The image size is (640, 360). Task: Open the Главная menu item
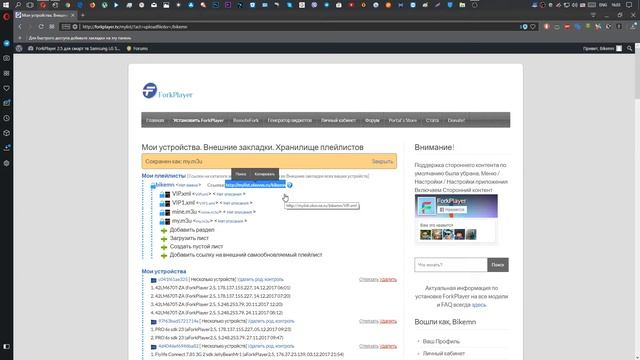pos(155,120)
